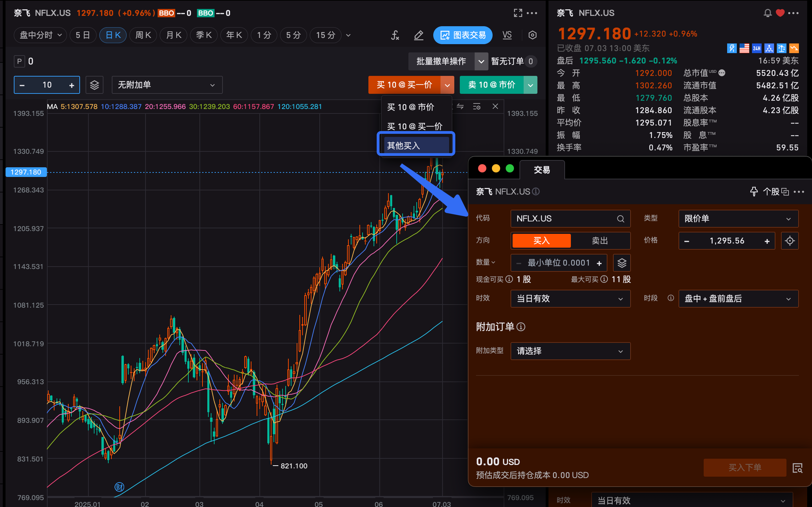812x507 pixels.
Task: Open quote panel three-dots menu
Action: (x=793, y=13)
